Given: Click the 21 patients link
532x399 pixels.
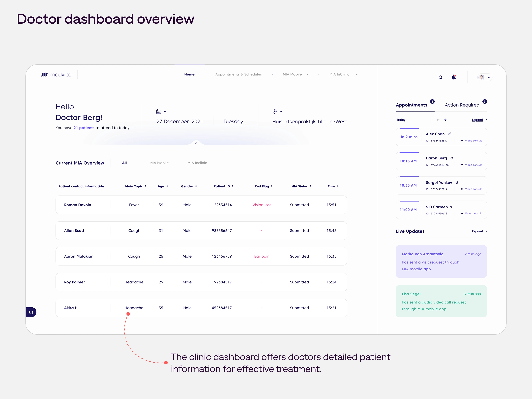Looking at the screenshot, I should (84, 128).
